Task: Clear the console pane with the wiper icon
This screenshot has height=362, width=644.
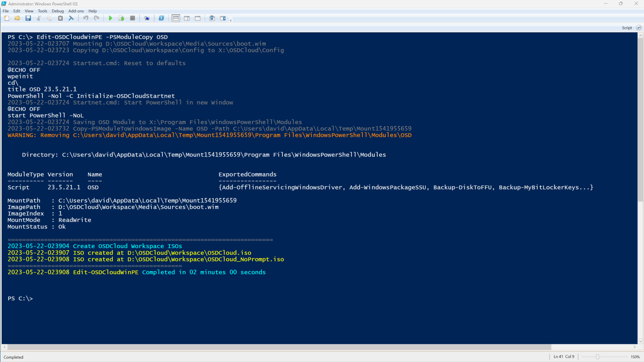Action: (71, 18)
